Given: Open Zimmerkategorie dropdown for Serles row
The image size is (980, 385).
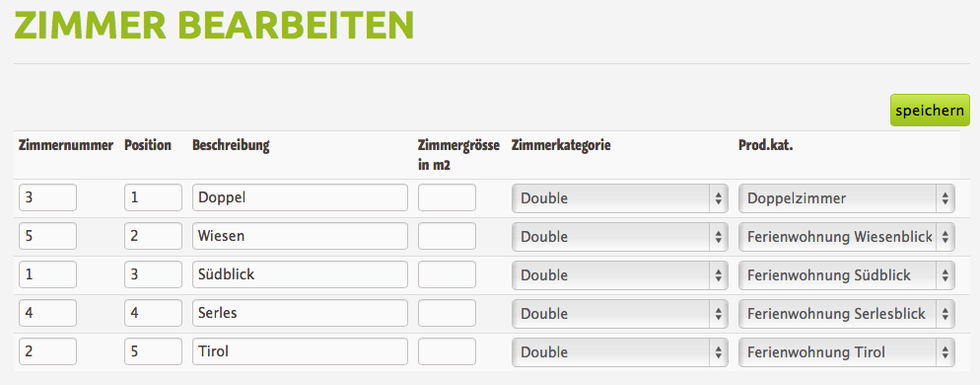Looking at the screenshot, I should (x=620, y=313).
